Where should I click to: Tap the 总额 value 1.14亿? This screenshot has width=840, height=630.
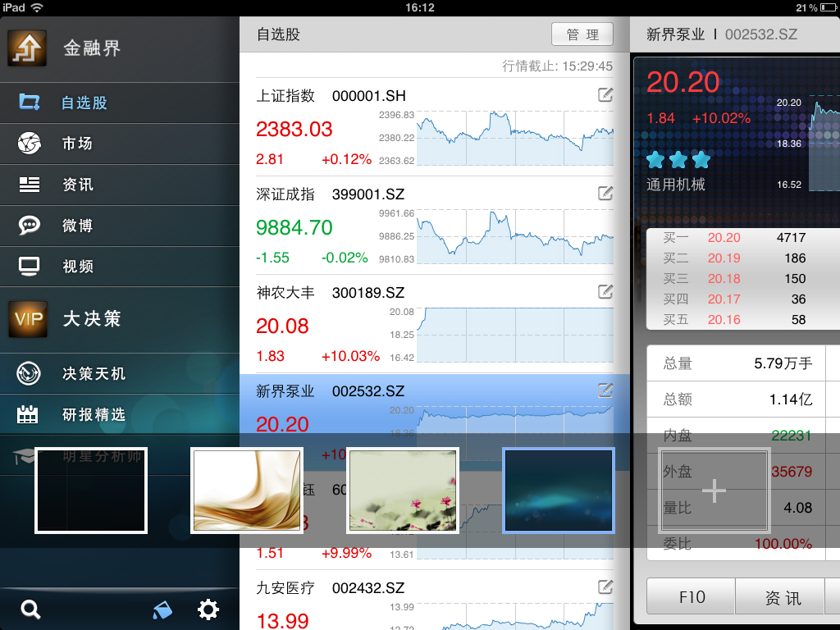click(791, 399)
